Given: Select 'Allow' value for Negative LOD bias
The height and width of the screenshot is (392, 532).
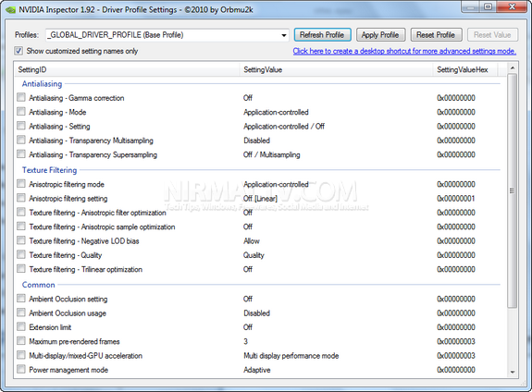Looking at the screenshot, I should coord(252,241).
